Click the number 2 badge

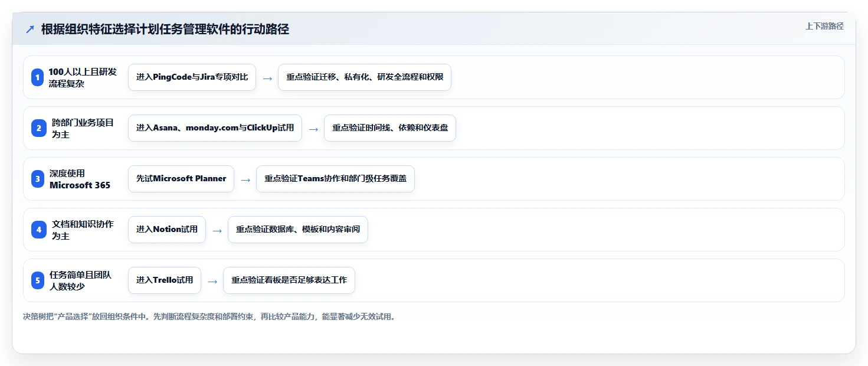point(38,128)
